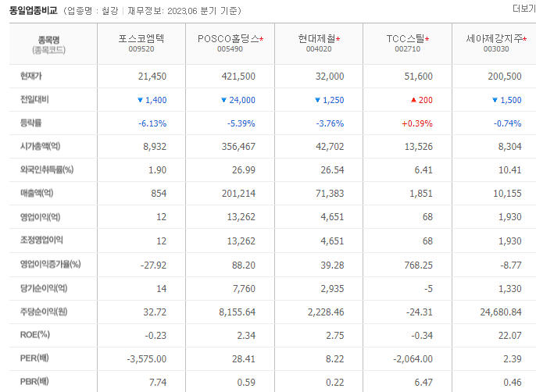The image size is (536, 392).
Task: Select EPS value 2,228.46
Action: pyautogui.click(x=326, y=312)
